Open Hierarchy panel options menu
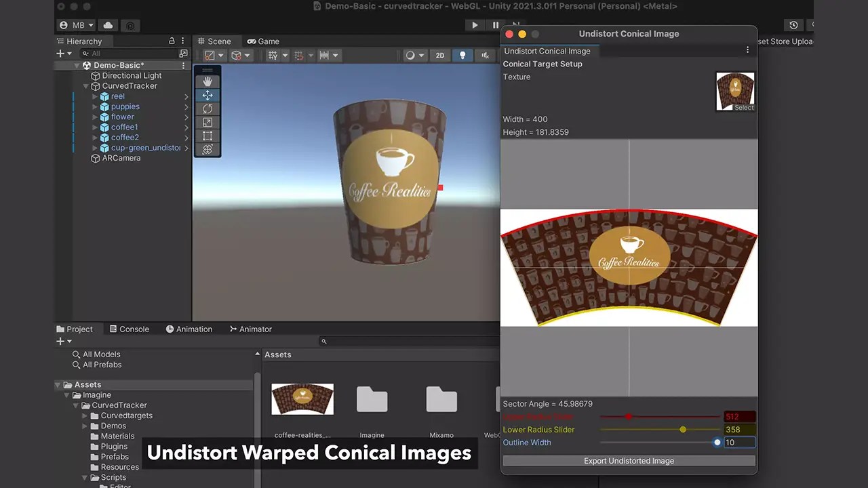This screenshot has width=868, height=488. coord(184,41)
